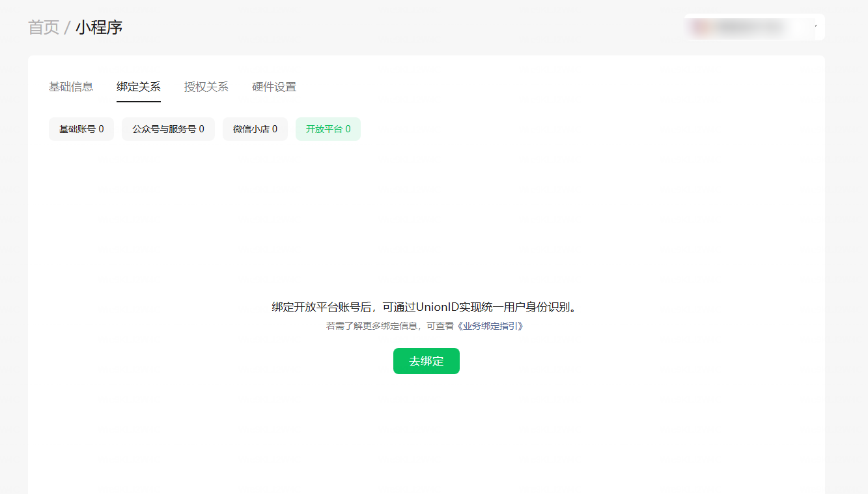Image resolution: width=868 pixels, height=494 pixels.
Task: Select the 绑定关系 tab
Action: point(139,87)
